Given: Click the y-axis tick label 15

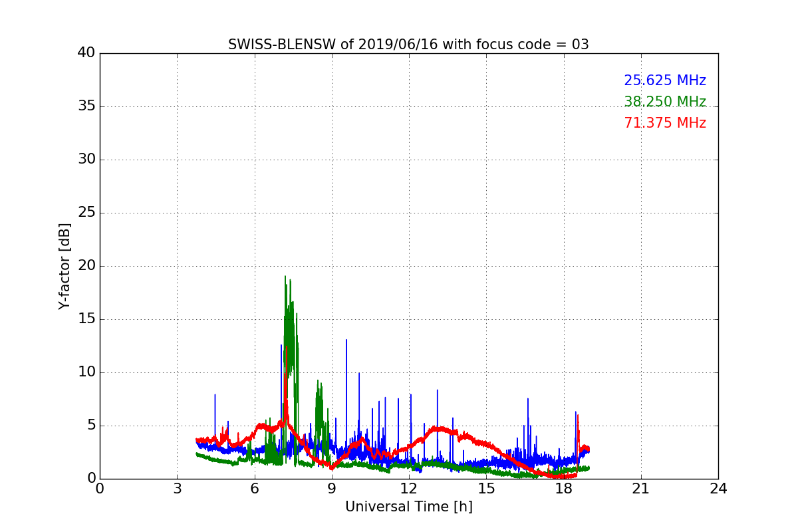Looking at the screenshot, I should click(x=86, y=319).
